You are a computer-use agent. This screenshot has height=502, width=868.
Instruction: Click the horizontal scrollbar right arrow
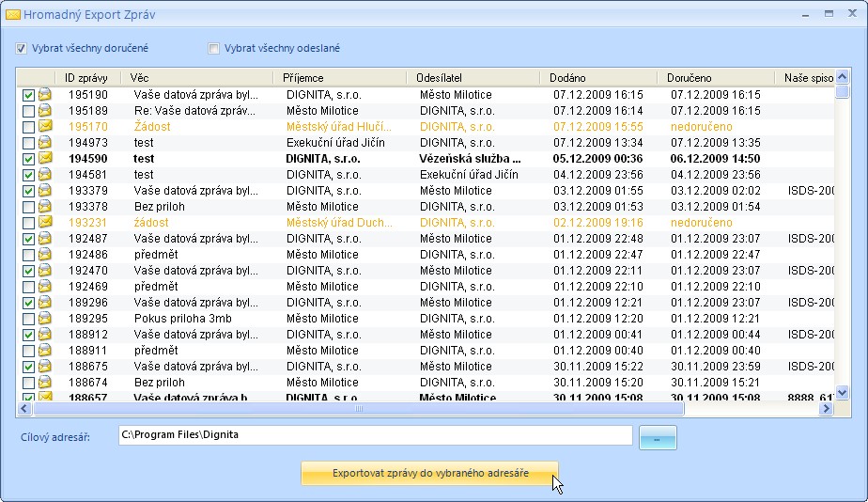tap(827, 409)
